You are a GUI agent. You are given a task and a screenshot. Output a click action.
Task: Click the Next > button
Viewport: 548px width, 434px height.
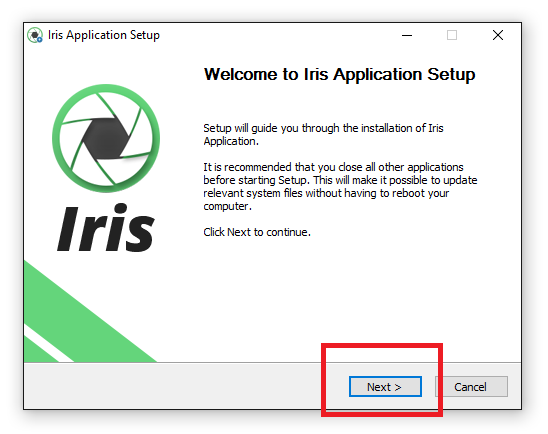(x=385, y=386)
